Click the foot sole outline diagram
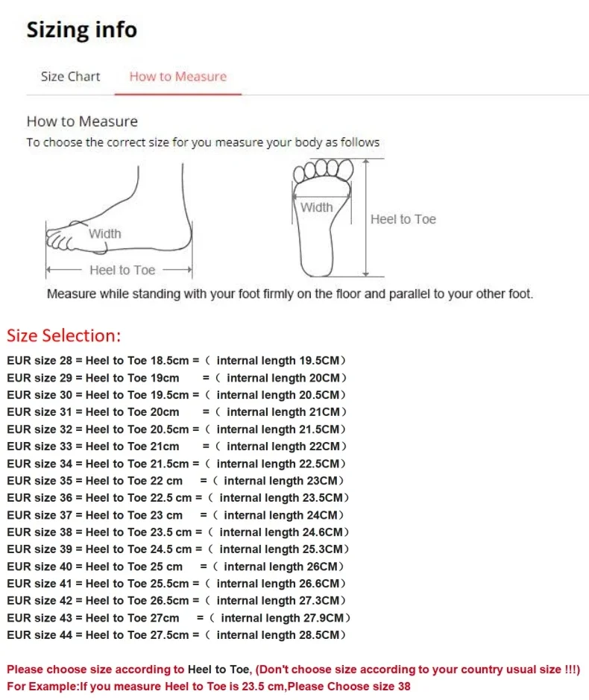Image resolution: width=589 pixels, height=700 pixels. tap(322, 218)
